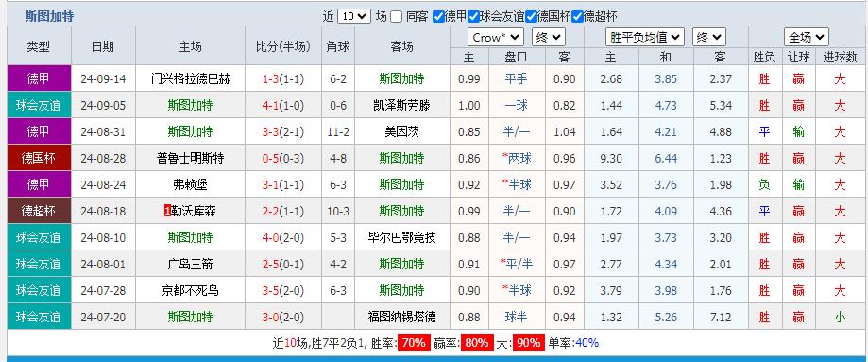Click the corner count 10-3
The width and height of the screenshot is (868, 362).
(x=338, y=211)
